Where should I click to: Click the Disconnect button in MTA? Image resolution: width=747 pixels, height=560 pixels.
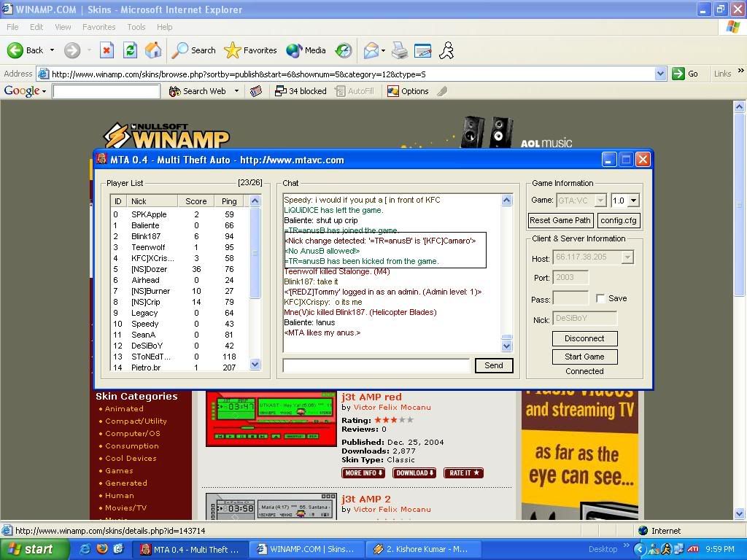click(x=584, y=338)
